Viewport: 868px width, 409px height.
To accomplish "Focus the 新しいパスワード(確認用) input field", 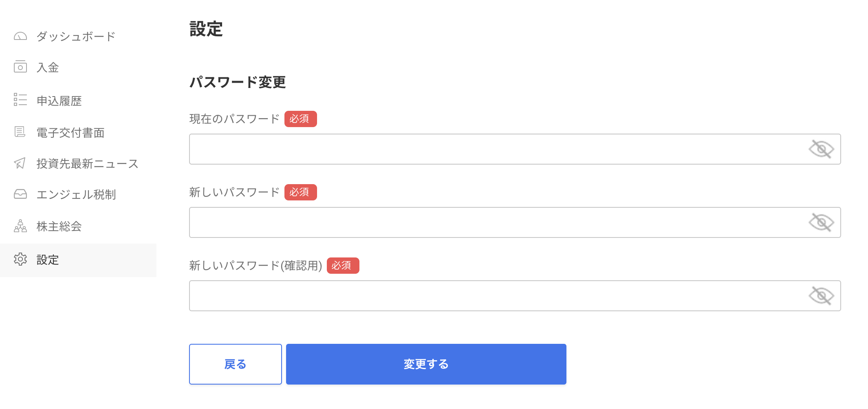I will 515,296.
